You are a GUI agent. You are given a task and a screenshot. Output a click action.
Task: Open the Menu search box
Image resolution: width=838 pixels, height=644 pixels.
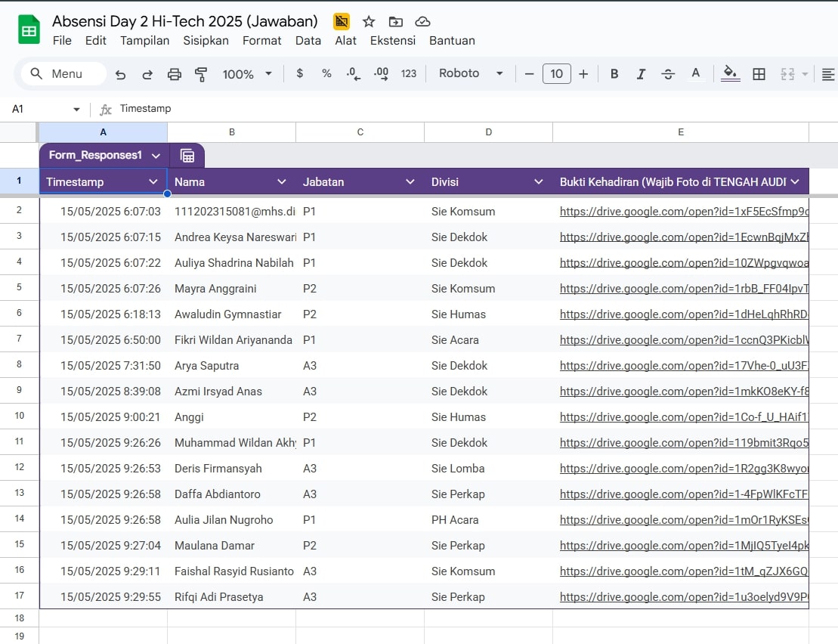(63, 74)
